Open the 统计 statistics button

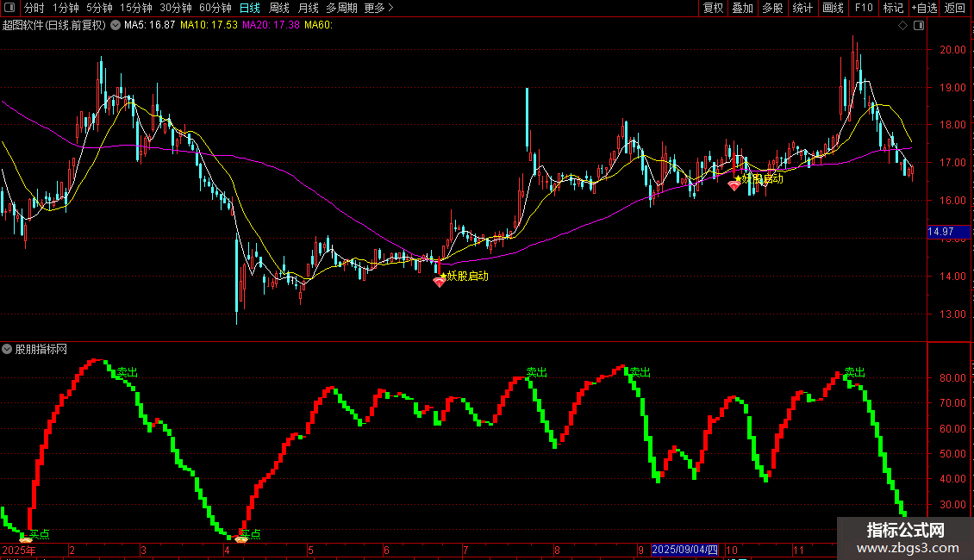tap(802, 8)
